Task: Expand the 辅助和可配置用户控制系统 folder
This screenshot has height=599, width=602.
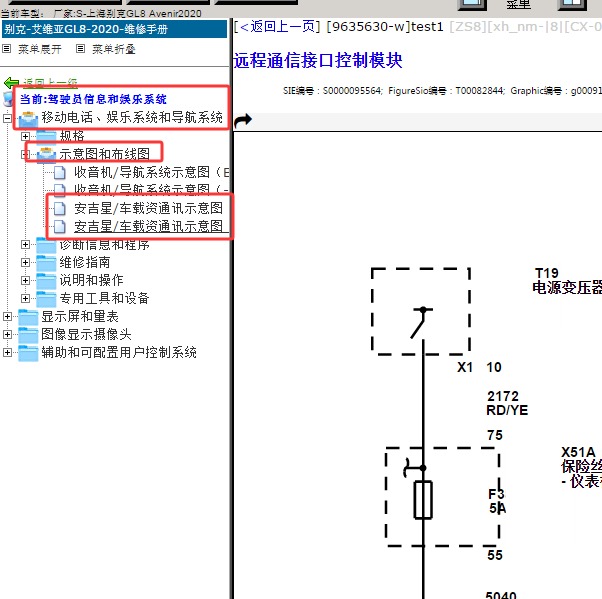Action: 7,353
